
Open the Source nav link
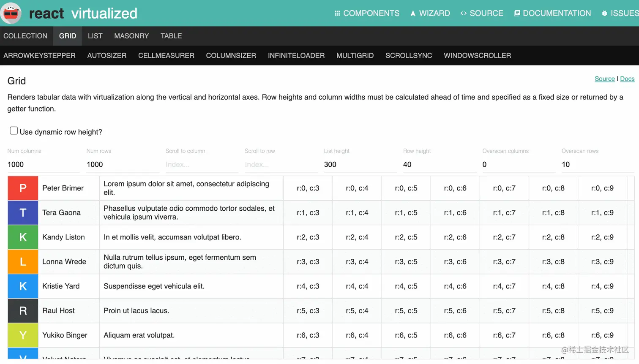482,13
